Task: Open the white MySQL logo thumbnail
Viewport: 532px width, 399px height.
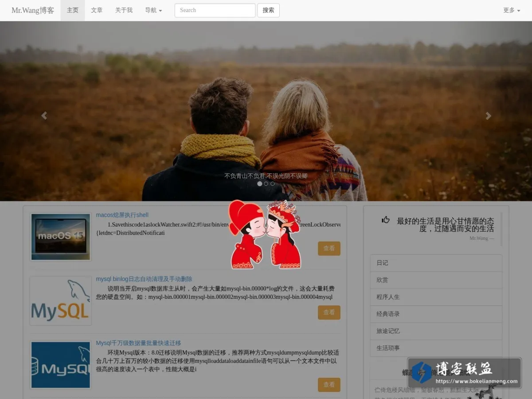Action: pos(61,301)
